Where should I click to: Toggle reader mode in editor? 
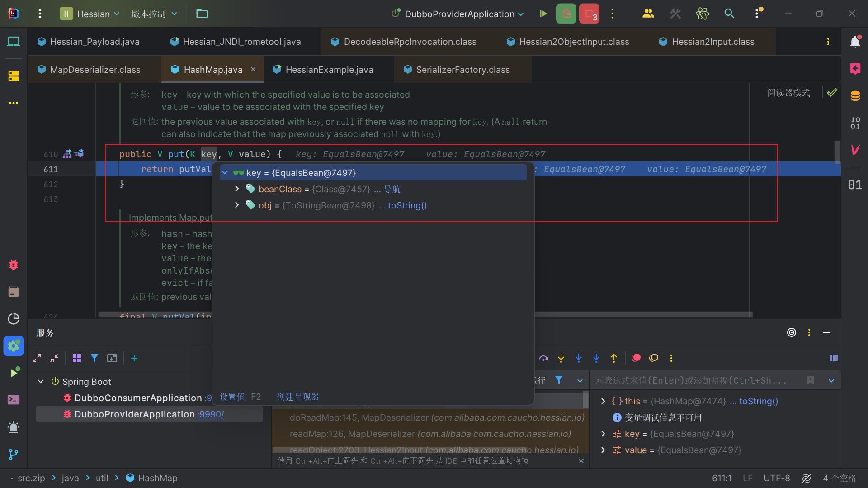(788, 93)
